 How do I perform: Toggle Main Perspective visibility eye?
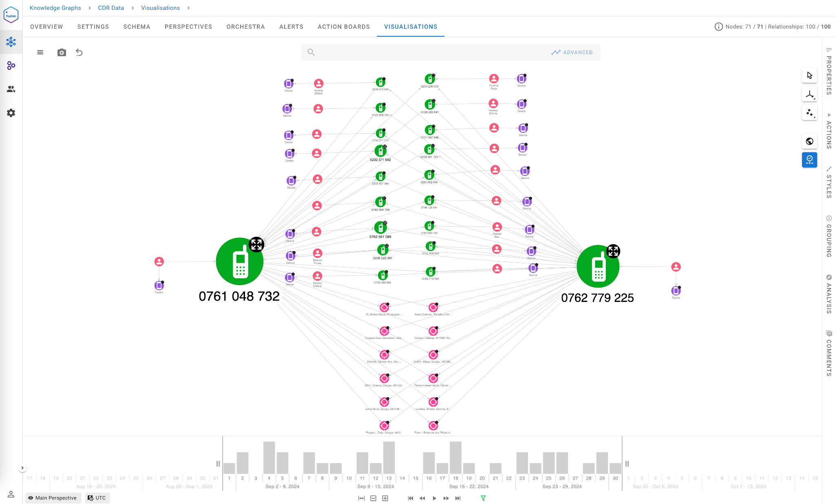point(31,498)
